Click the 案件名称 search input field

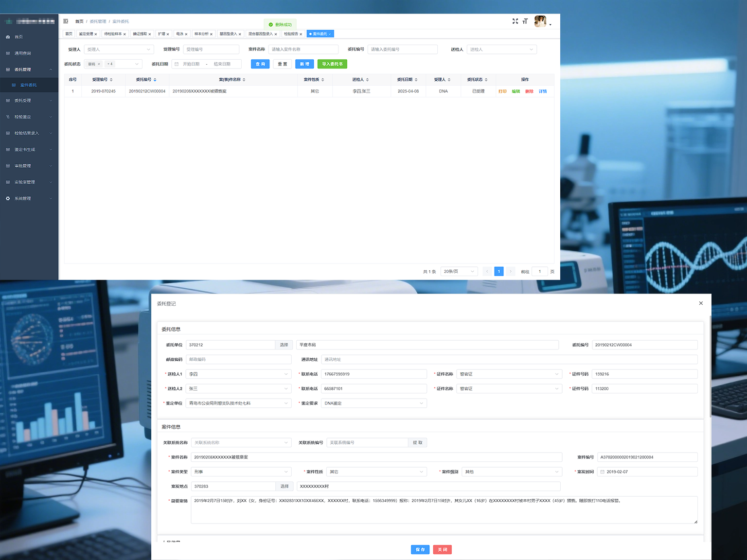coord(303,50)
